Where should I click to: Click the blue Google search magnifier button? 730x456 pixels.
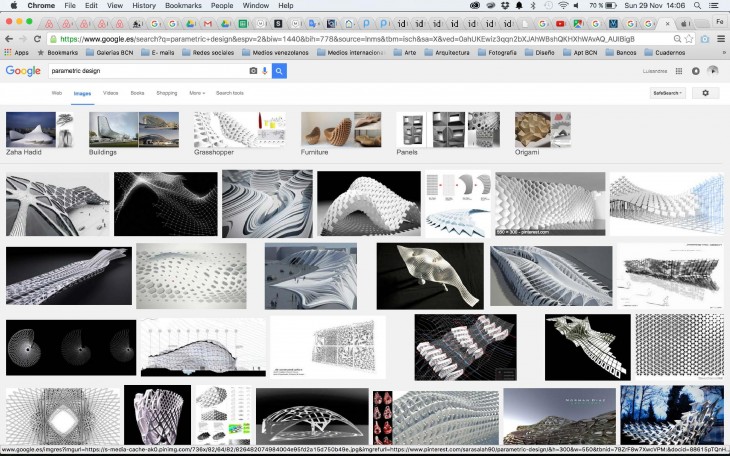279,71
